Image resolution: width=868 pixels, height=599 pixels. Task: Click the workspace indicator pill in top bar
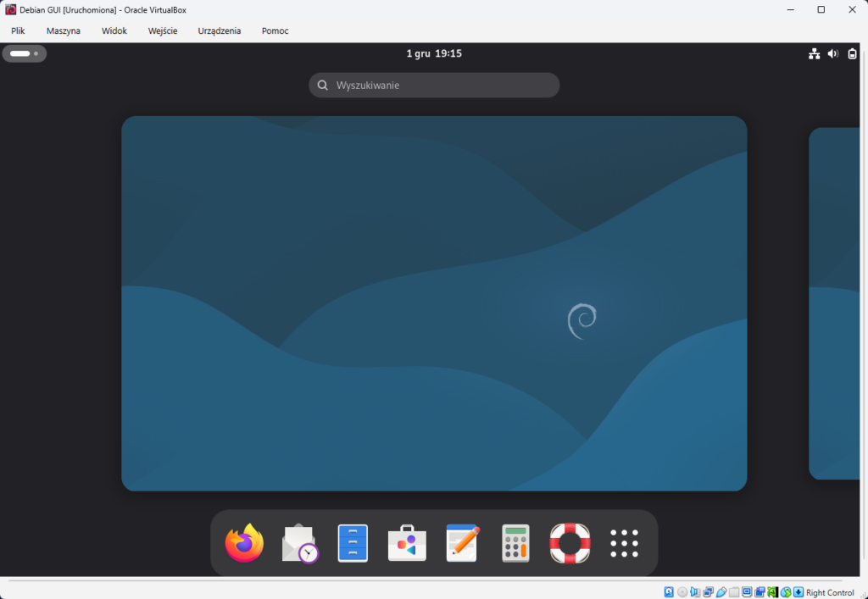tap(24, 53)
